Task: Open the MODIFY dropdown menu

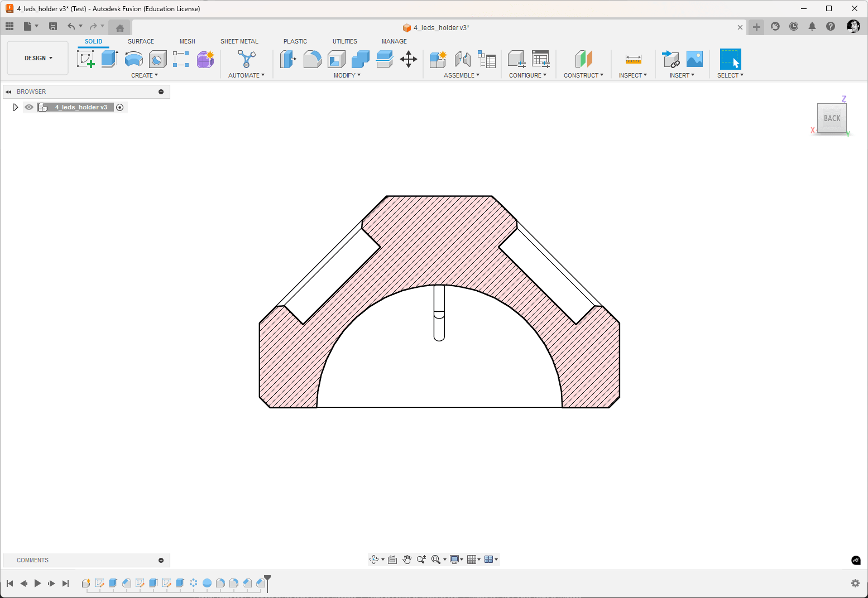Action: click(347, 75)
